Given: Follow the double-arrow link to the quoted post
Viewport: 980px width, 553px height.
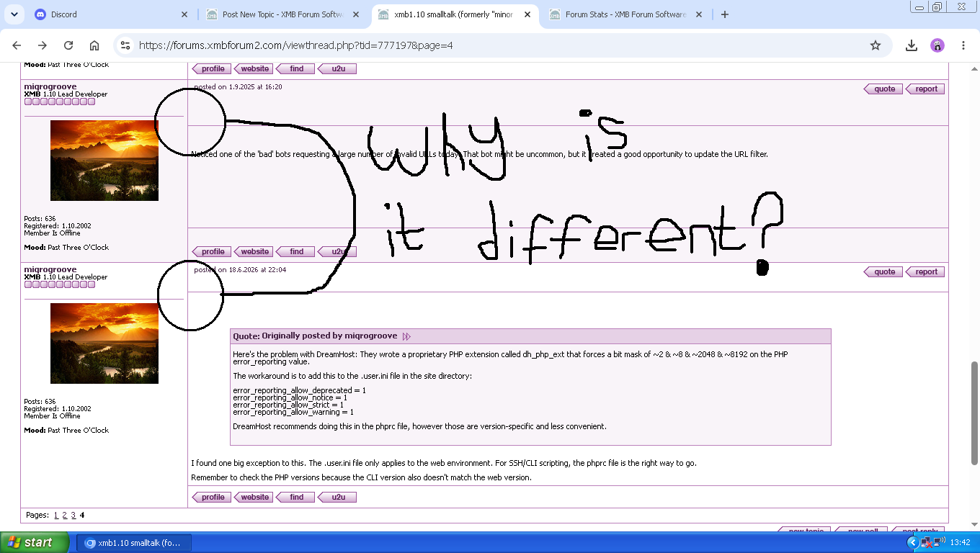Looking at the screenshot, I should pos(406,336).
